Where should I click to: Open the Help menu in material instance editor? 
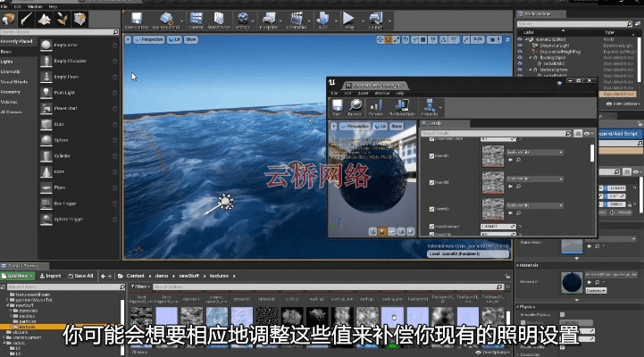pyautogui.click(x=399, y=93)
